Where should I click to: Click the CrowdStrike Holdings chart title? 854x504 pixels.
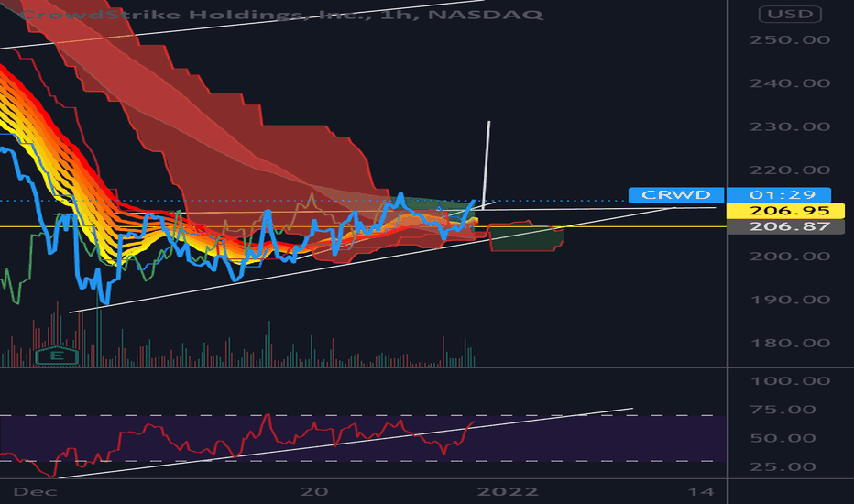pos(280,14)
